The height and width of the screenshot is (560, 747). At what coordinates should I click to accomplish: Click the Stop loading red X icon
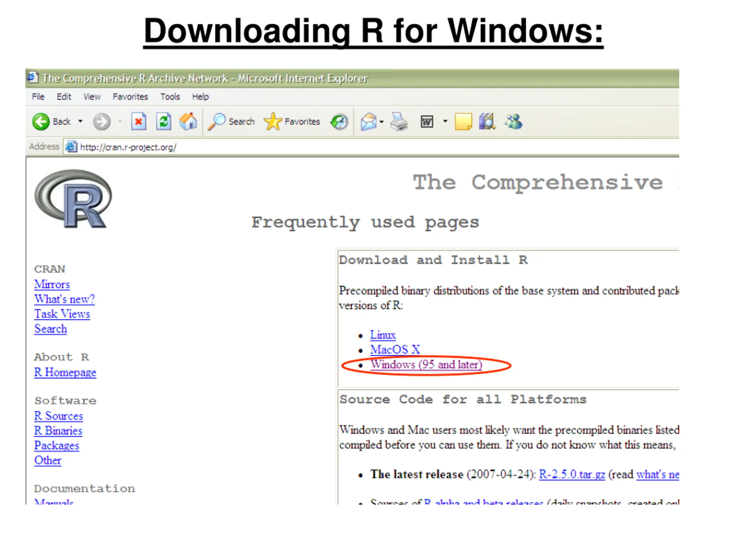pos(139,122)
